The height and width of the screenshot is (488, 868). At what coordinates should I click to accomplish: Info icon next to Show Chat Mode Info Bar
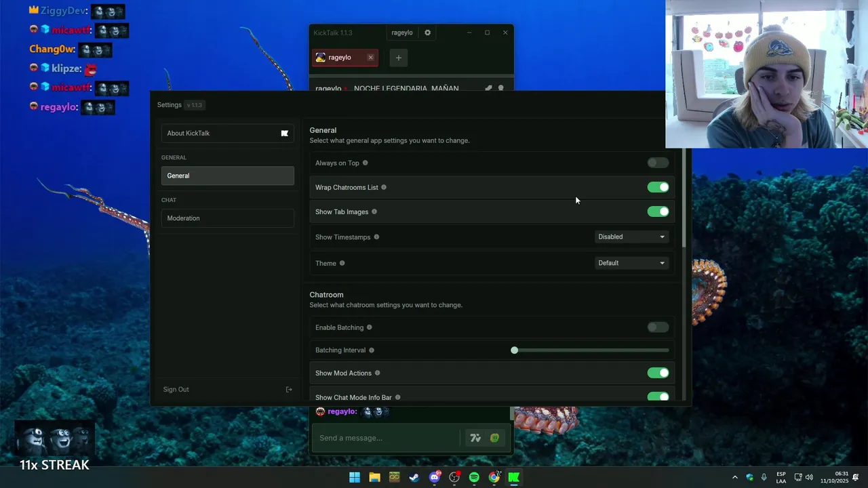398,397
